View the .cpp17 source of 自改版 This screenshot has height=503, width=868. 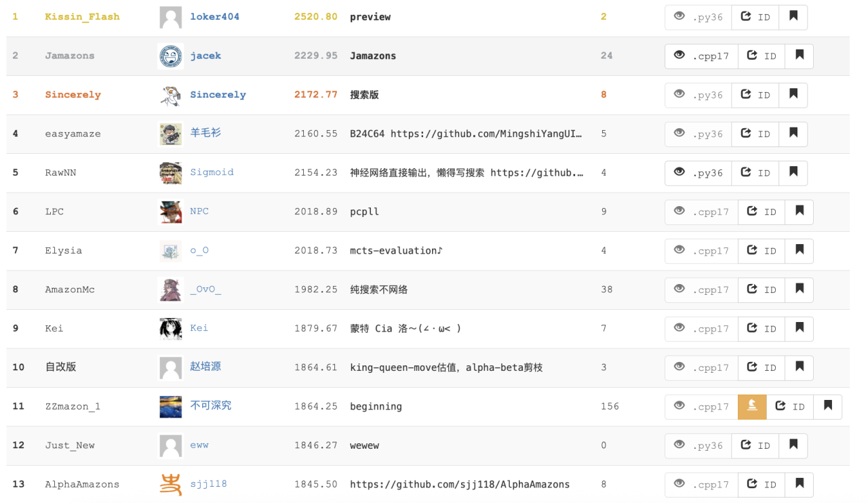701,368
